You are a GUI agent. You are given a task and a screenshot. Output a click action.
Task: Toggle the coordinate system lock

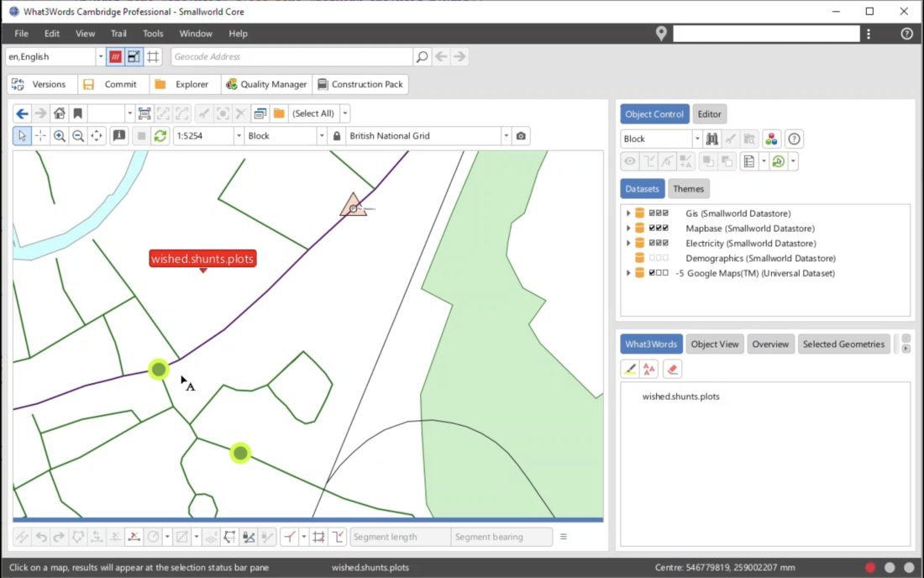[x=337, y=135]
